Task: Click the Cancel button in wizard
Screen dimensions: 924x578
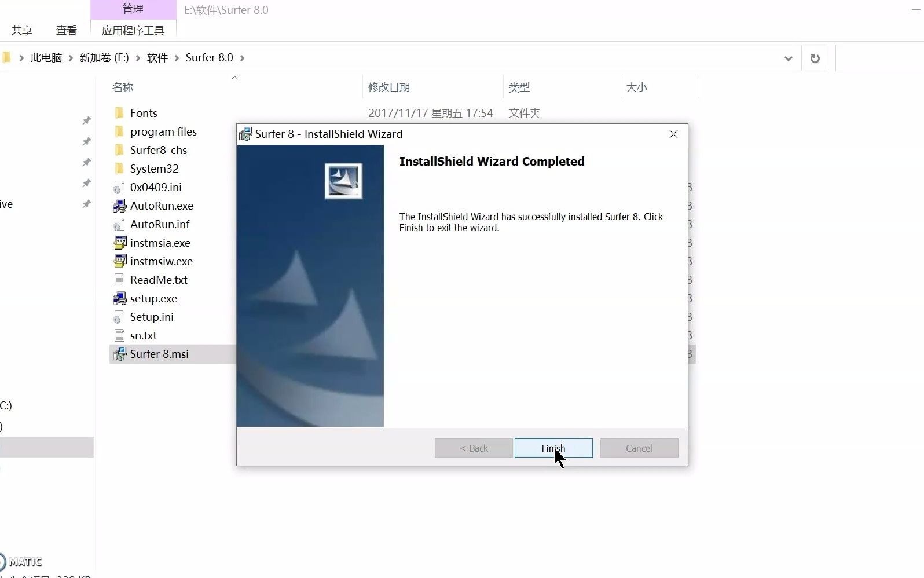Action: tap(639, 448)
